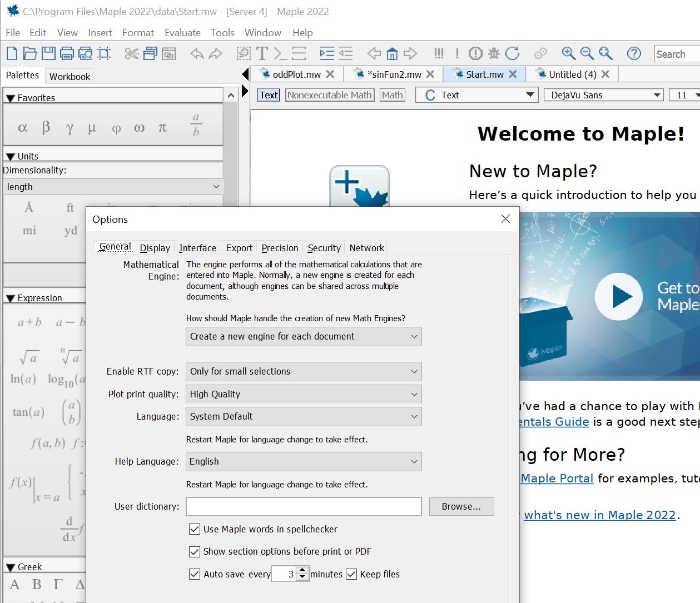Switch to the Security tab in Options

click(324, 248)
